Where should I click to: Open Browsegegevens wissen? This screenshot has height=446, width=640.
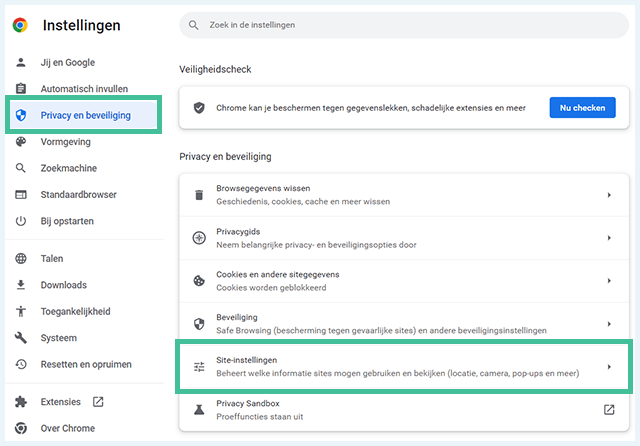pyautogui.click(x=404, y=195)
